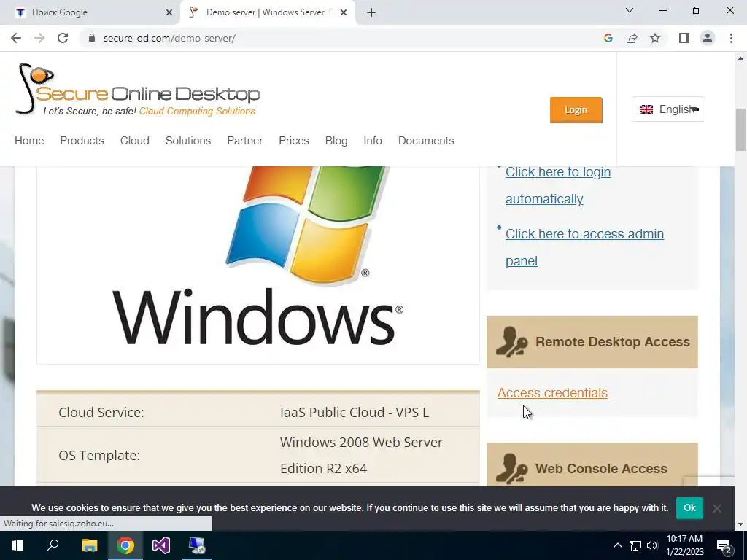The width and height of the screenshot is (747, 560).
Task: Select the Demo server tab
Action: point(267,12)
